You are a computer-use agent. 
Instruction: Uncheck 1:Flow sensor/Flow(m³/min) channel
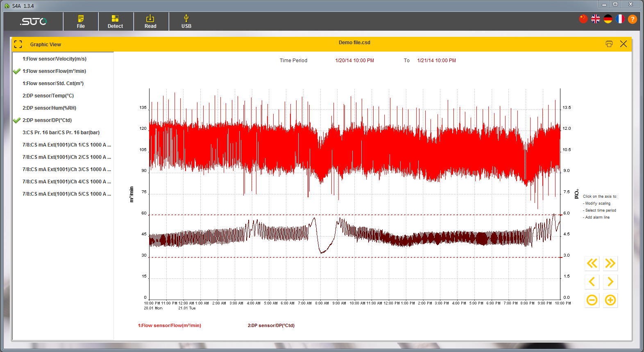click(54, 71)
